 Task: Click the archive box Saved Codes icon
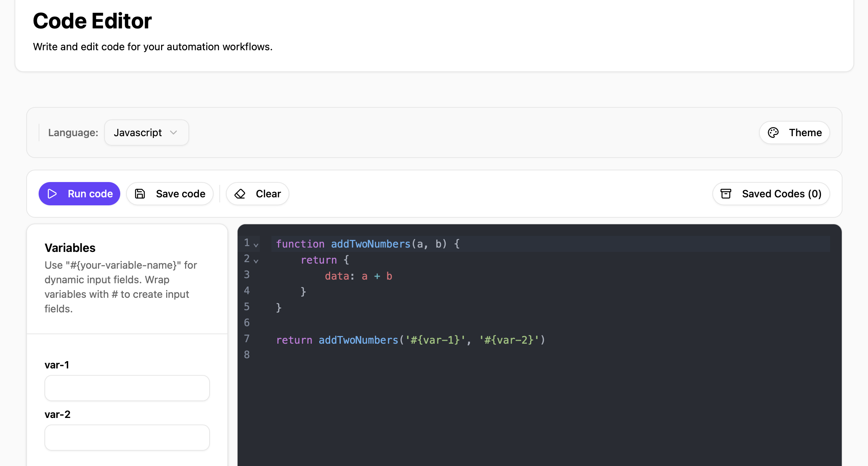pos(726,194)
